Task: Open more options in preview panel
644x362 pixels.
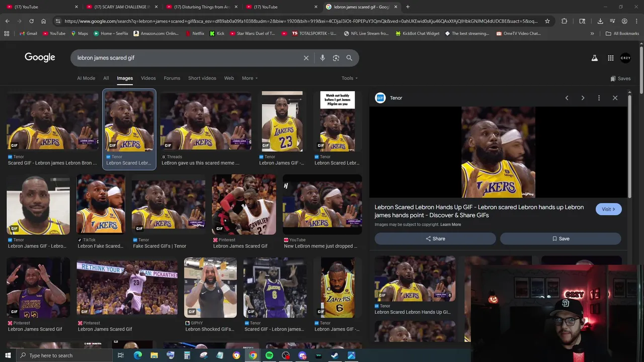Action: click(599, 98)
